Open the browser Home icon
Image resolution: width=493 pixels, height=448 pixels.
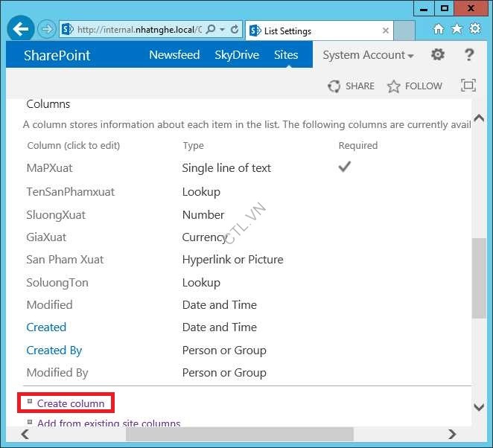[439, 29]
